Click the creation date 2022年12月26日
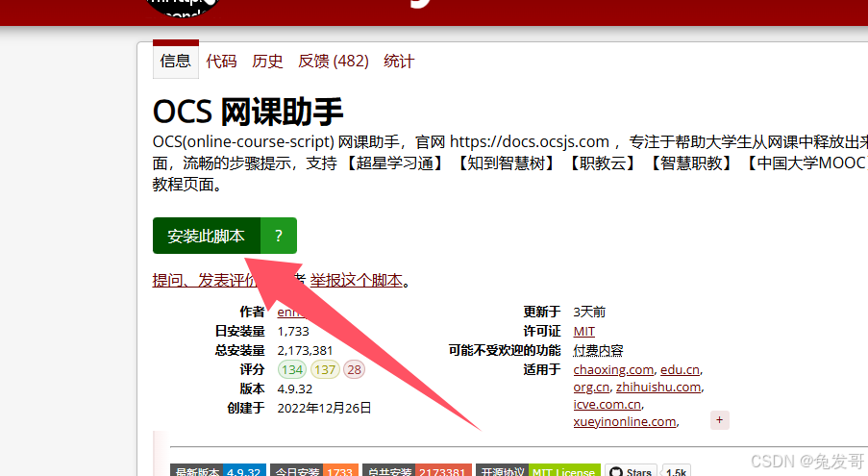Viewport: 868px width, 476px height. point(324,408)
